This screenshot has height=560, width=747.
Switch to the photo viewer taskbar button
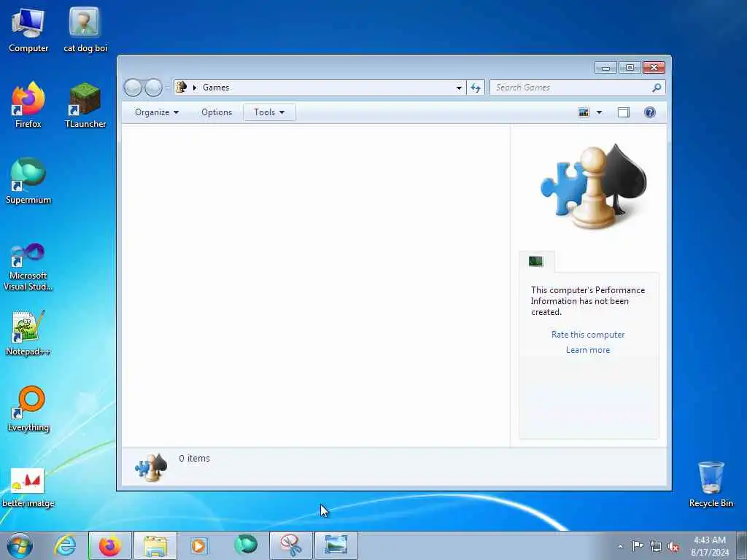pos(336,545)
